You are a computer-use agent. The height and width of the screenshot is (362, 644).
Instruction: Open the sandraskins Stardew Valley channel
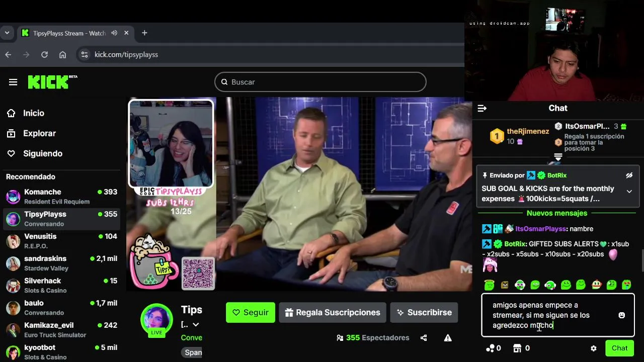(x=61, y=262)
